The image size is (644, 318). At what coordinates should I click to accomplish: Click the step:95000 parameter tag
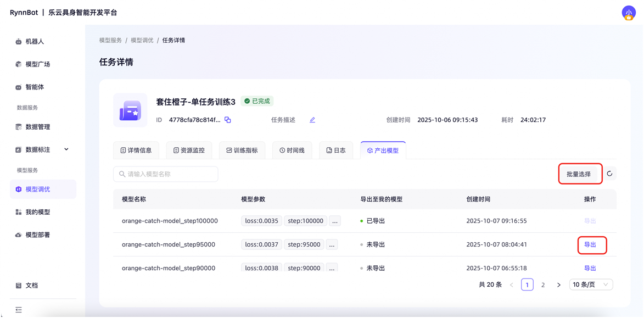[x=304, y=245]
